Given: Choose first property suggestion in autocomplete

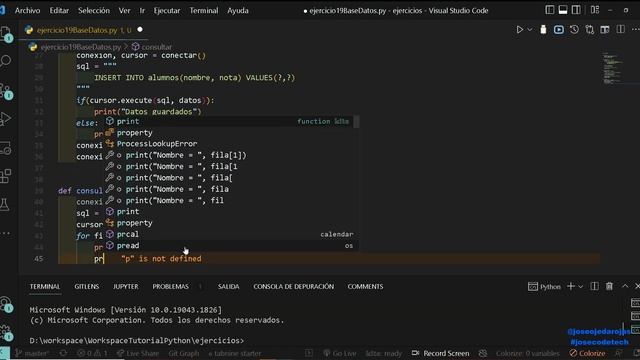Looking at the screenshot, I should (x=231, y=133).
